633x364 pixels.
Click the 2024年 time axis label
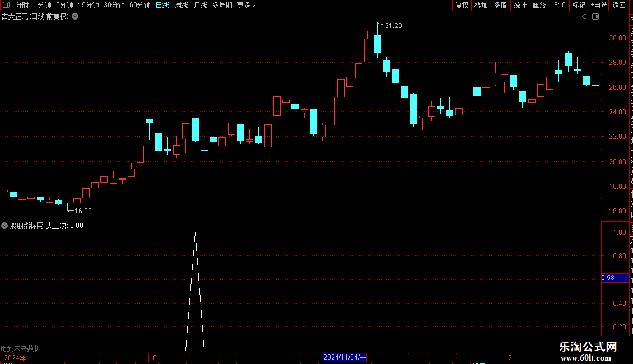[x=15, y=358]
